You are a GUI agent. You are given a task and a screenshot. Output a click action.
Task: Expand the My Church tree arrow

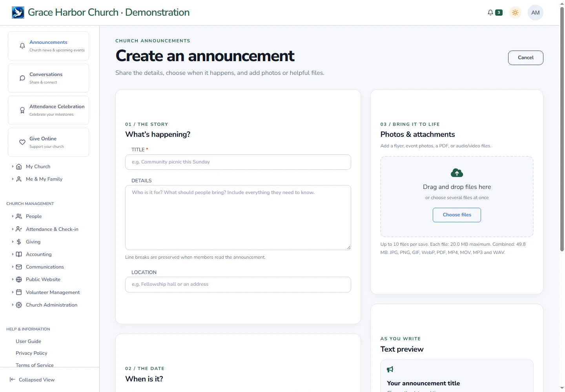coord(13,167)
